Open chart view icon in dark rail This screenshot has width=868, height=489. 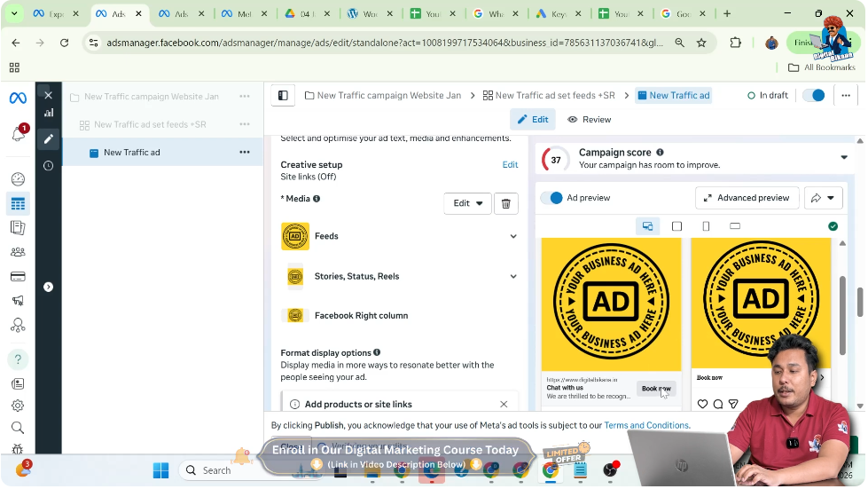pos(49,113)
